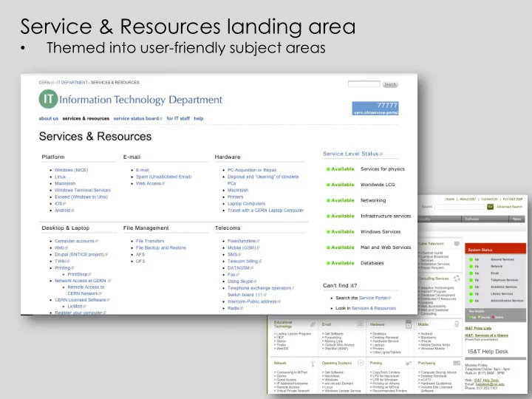Click the CERN search text box

pyautogui.click(x=364, y=83)
